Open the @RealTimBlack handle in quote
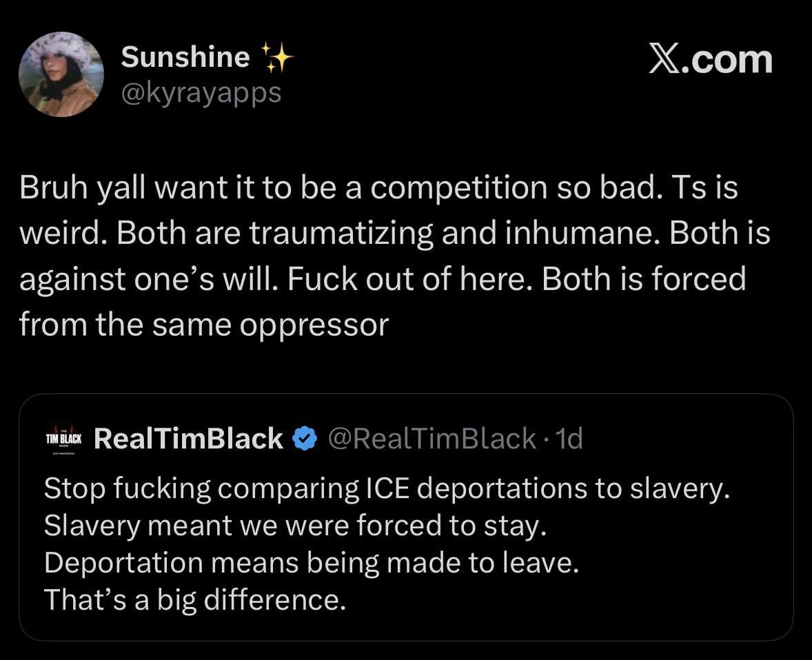812x660 pixels. point(432,438)
